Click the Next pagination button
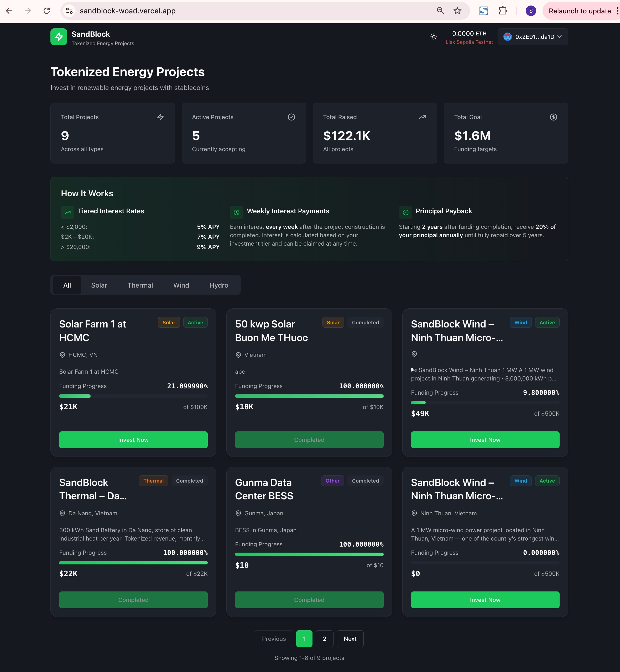The image size is (620, 672). (350, 639)
